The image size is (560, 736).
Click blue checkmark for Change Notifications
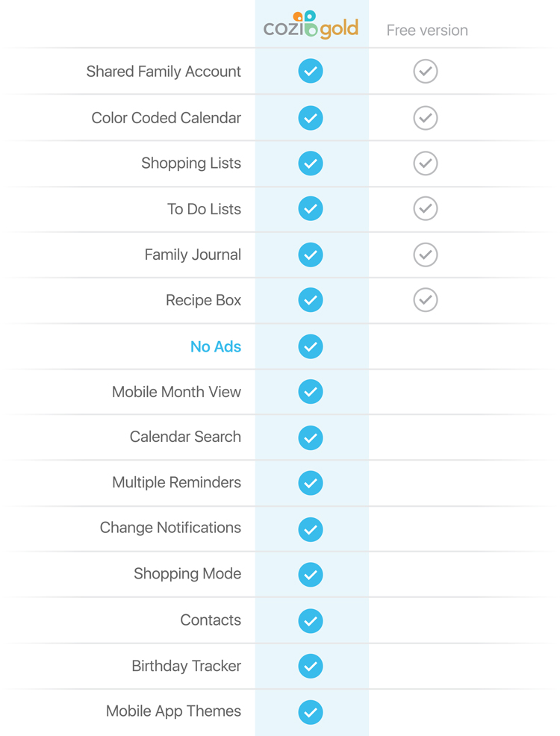pyautogui.click(x=311, y=529)
